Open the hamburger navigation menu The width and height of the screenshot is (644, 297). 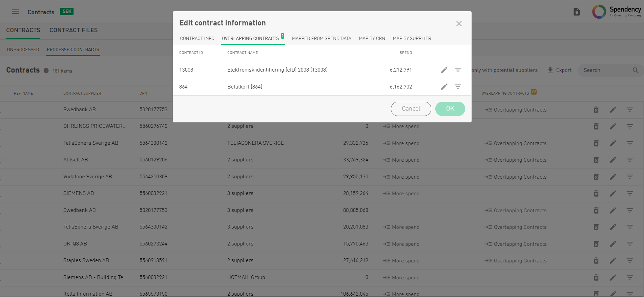tap(15, 12)
